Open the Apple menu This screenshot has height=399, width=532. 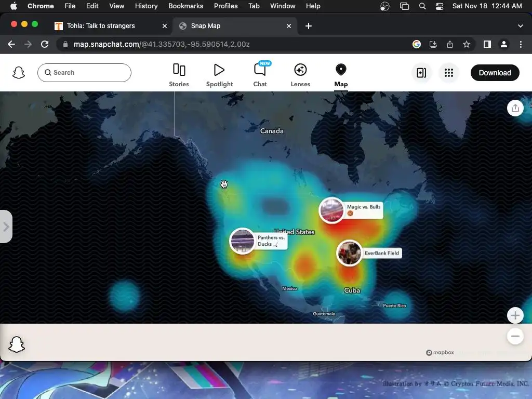[14, 6]
